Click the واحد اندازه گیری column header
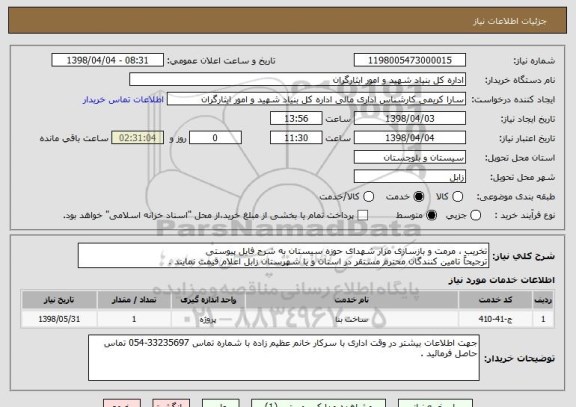Image resolution: width=576 pixels, height=407 pixels. 208,300
